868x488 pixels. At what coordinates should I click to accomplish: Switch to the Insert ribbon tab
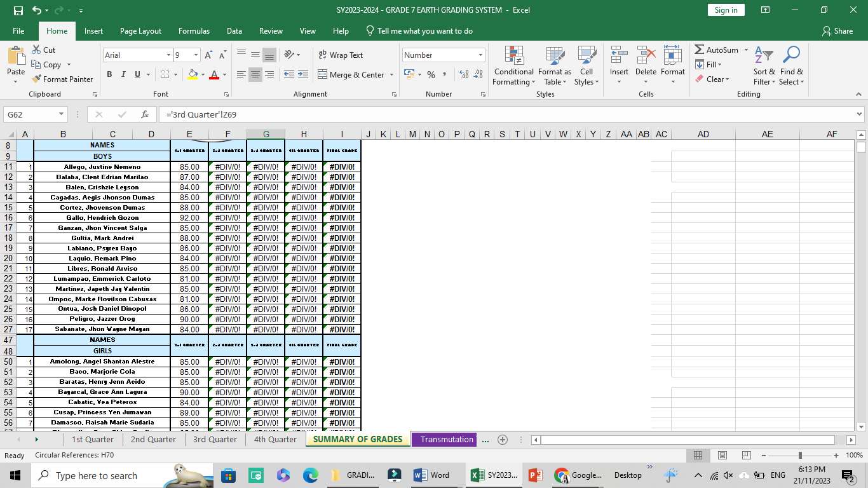coord(93,31)
